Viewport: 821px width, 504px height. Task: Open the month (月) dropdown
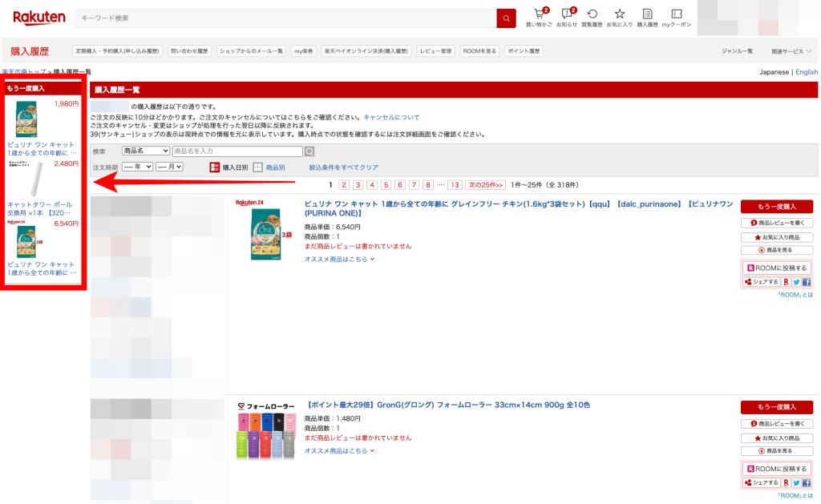169,167
